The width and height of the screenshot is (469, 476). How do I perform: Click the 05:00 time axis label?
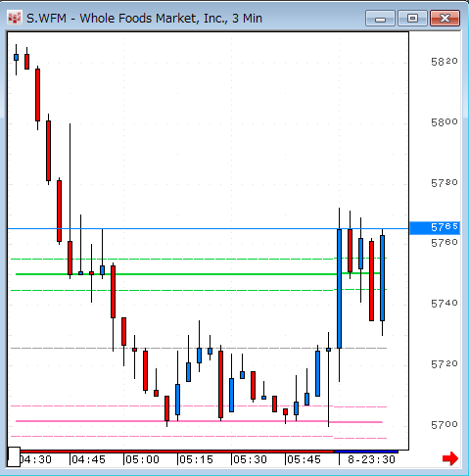[142, 459]
